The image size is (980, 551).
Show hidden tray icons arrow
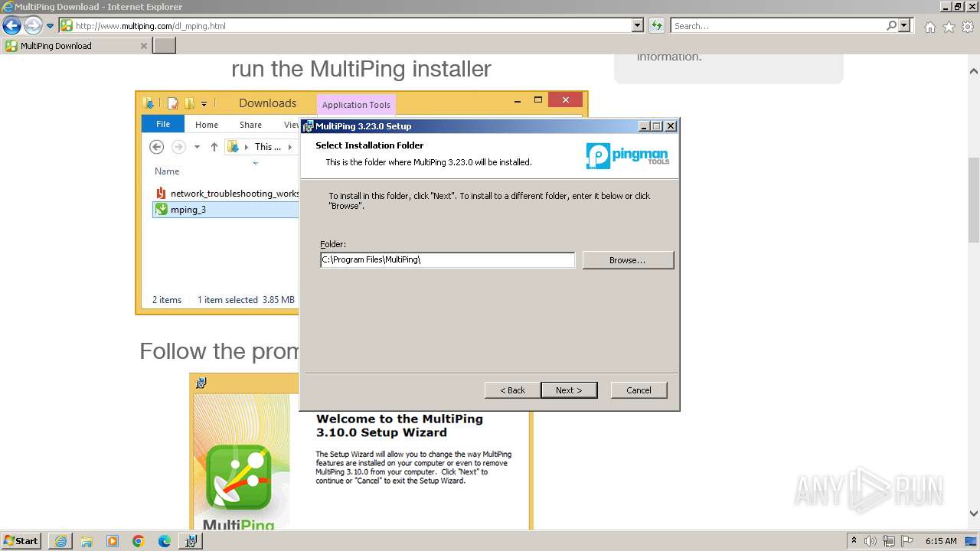(x=854, y=541)
